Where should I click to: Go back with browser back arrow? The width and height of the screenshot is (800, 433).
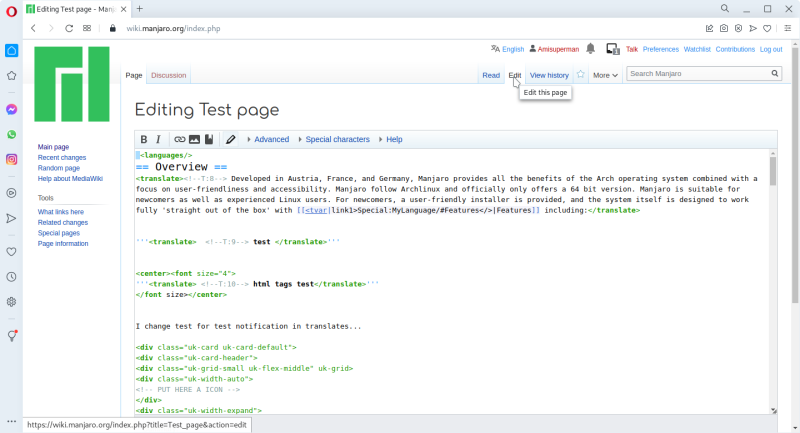pyautogui.click(x=34, y=29)
